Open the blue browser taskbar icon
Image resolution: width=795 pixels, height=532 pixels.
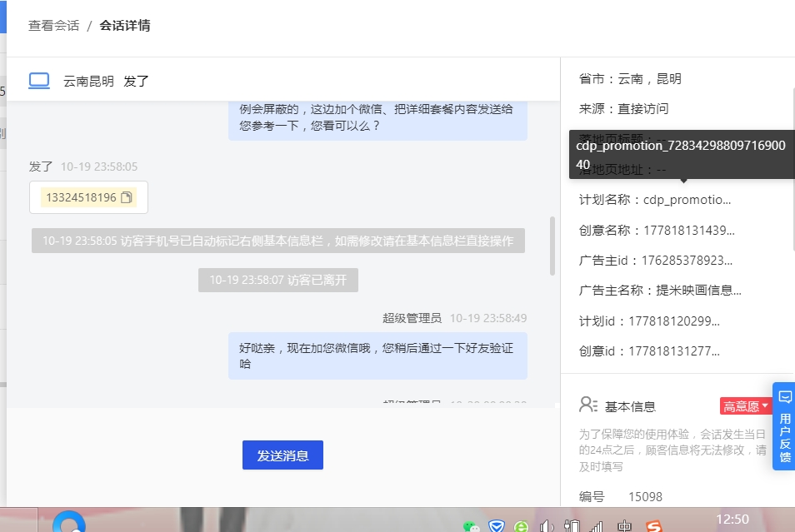[69, 522]
